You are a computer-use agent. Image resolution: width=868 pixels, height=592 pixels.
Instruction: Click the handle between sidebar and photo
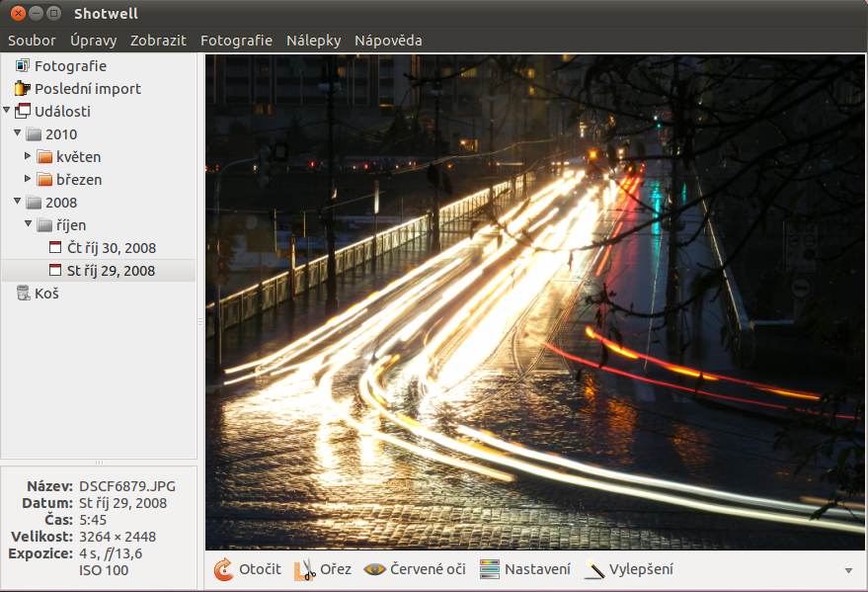coord(200,322)
